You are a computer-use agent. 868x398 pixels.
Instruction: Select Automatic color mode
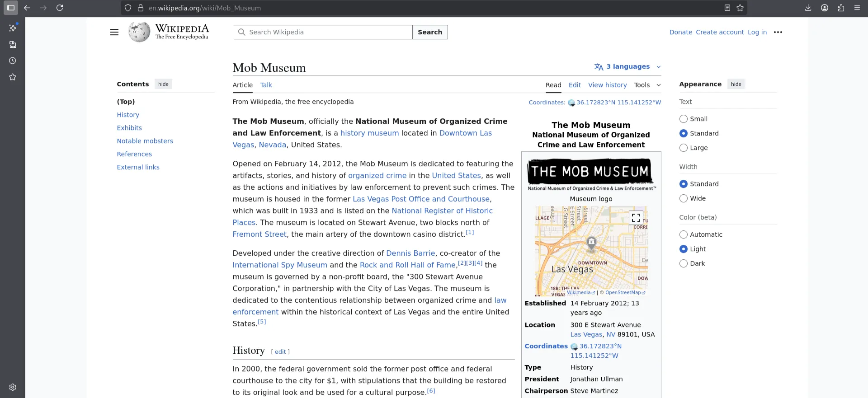[x=684, y=234]
